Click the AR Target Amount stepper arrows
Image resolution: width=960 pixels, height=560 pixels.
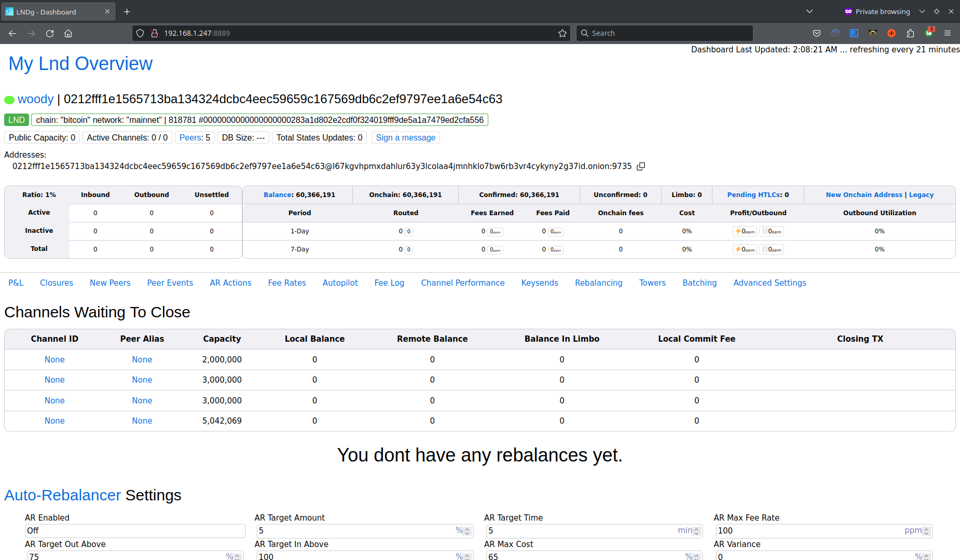click(x=467, y=531)
